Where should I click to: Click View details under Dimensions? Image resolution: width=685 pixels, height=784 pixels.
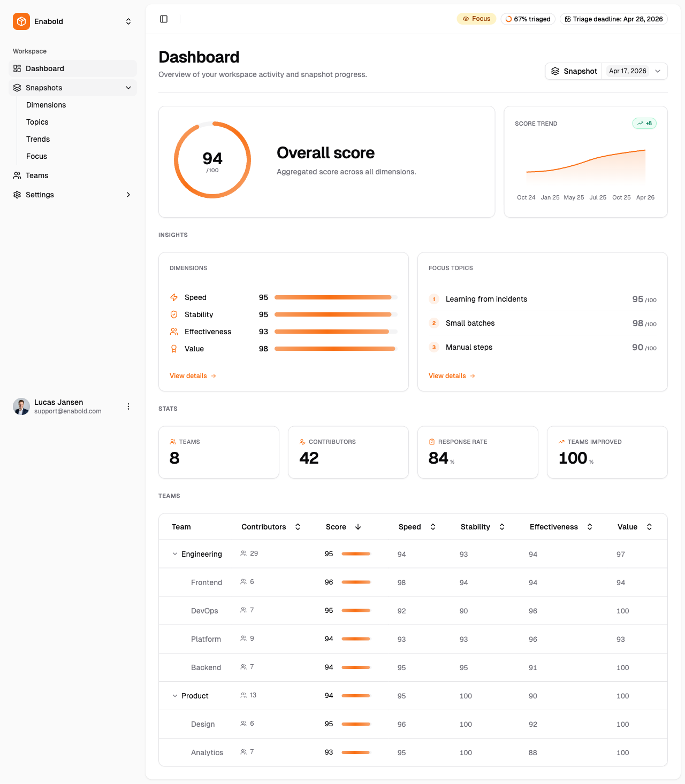pos(188,375)
